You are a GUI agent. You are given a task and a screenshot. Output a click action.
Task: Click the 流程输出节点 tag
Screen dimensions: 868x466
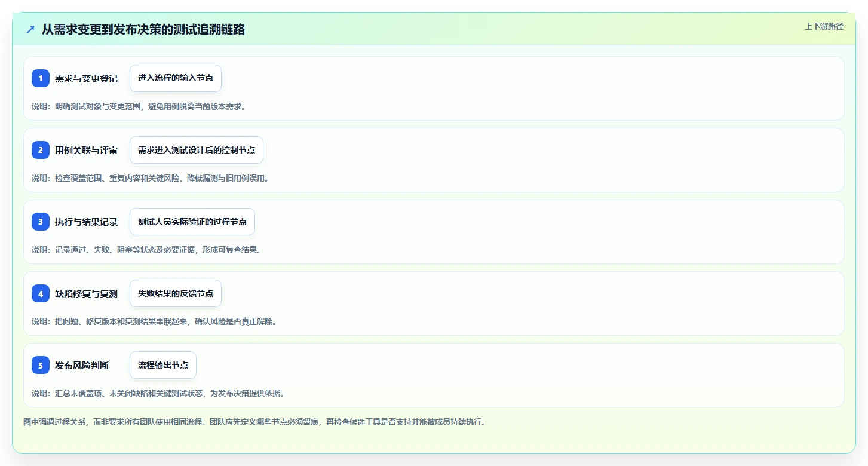(163, 365)
